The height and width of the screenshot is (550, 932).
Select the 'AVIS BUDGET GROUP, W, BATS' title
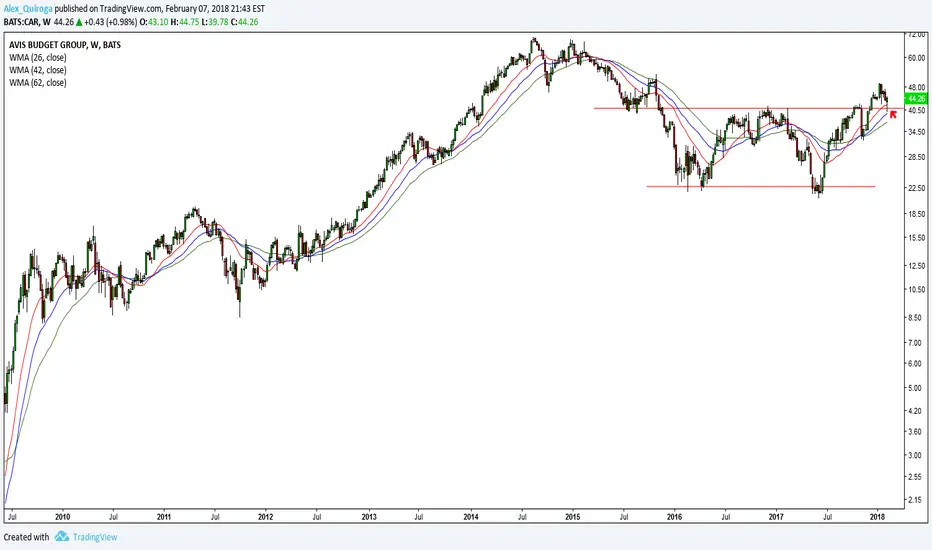pyautogui.click(x=65, y=45)
